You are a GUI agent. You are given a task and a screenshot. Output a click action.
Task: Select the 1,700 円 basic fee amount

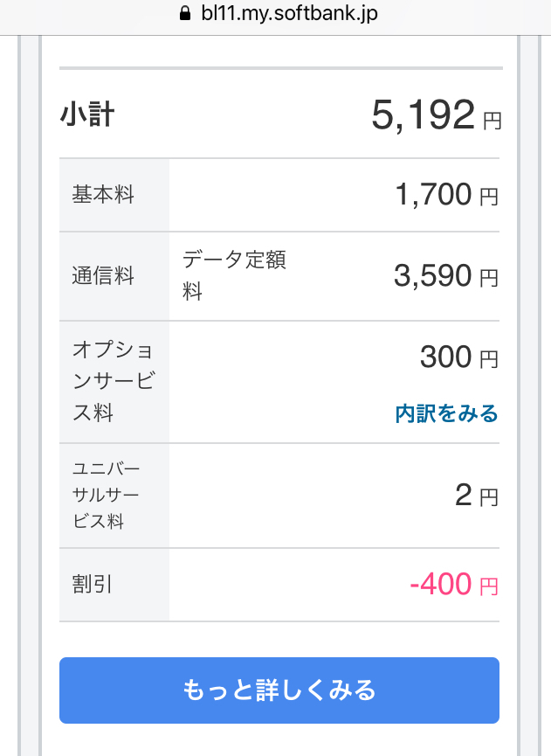point(445,195)
